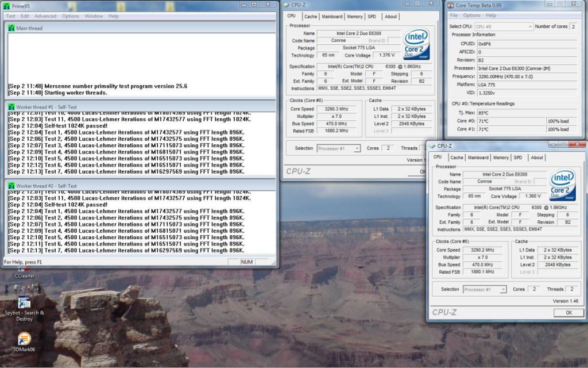Click Bus Speed 470.0 MHz in back CPU-Z
This screenshot has width=588, height=368.
[x=336, y=124]
